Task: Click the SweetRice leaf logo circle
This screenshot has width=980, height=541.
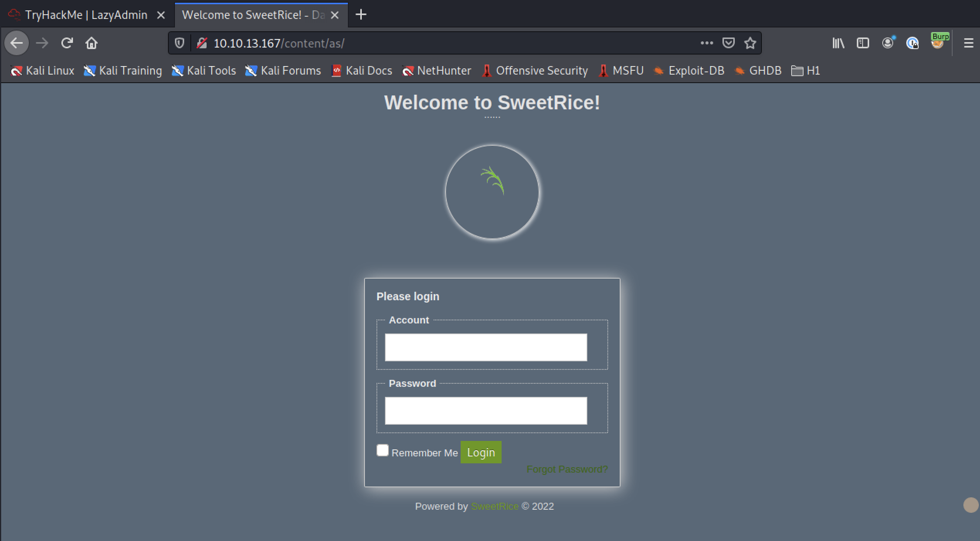Action: 492,192
